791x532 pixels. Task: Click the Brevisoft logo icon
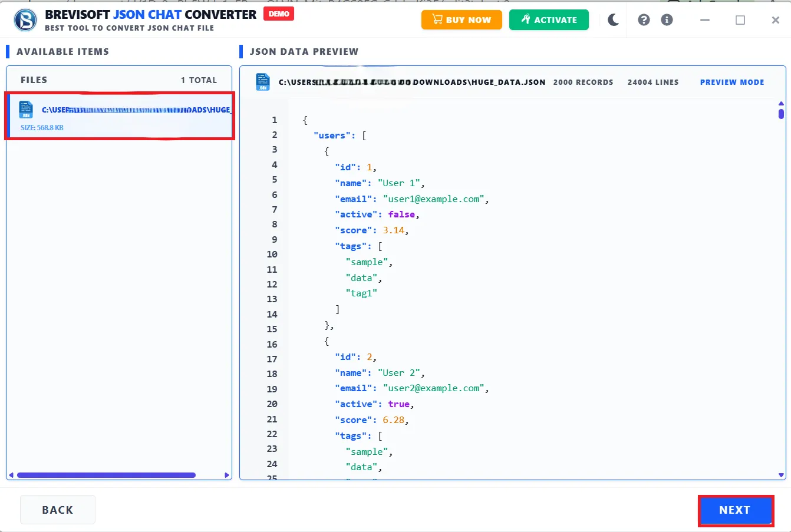(25, 20)
